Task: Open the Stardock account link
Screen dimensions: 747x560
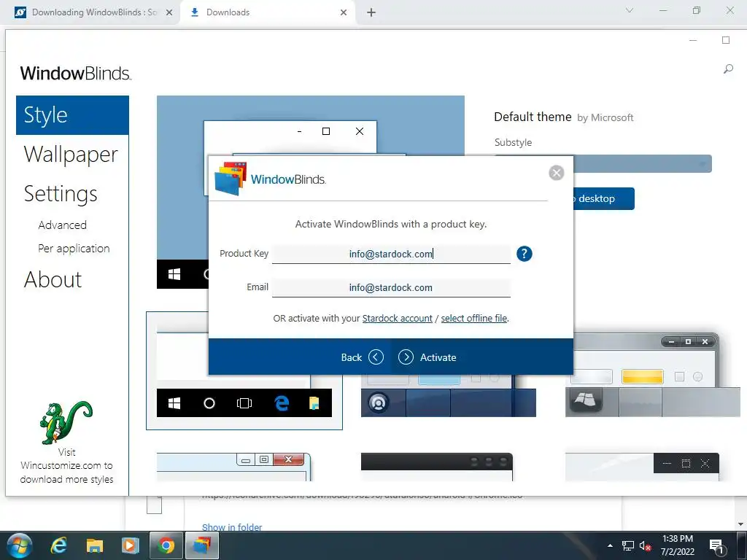Action: coord(398,318)
